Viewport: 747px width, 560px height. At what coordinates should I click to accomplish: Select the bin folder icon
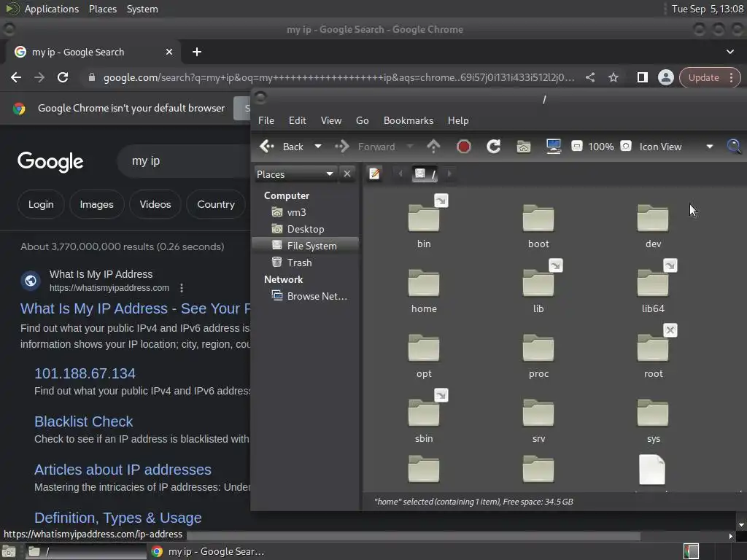[x=424, y=218]
